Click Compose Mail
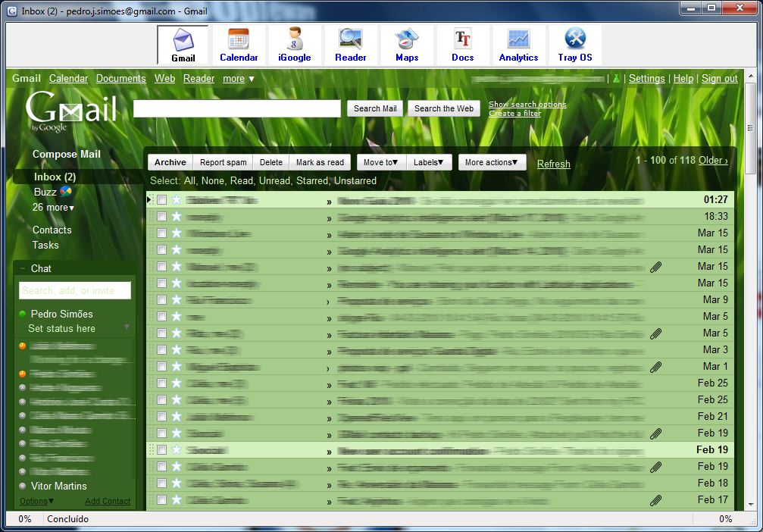This screenshot has width=763, height=532. click(66, 154)
